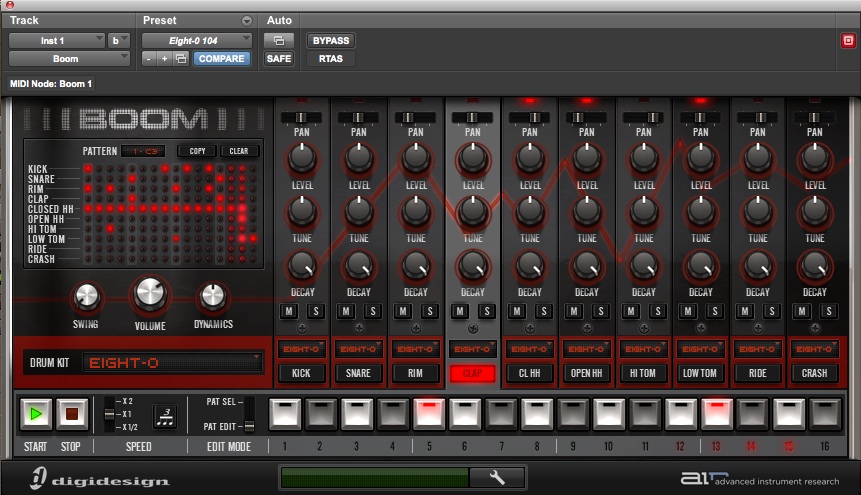Toggle step 13 pad in sequencer
The height and width of the screenshot is (495, 861).
coord(717,413)
